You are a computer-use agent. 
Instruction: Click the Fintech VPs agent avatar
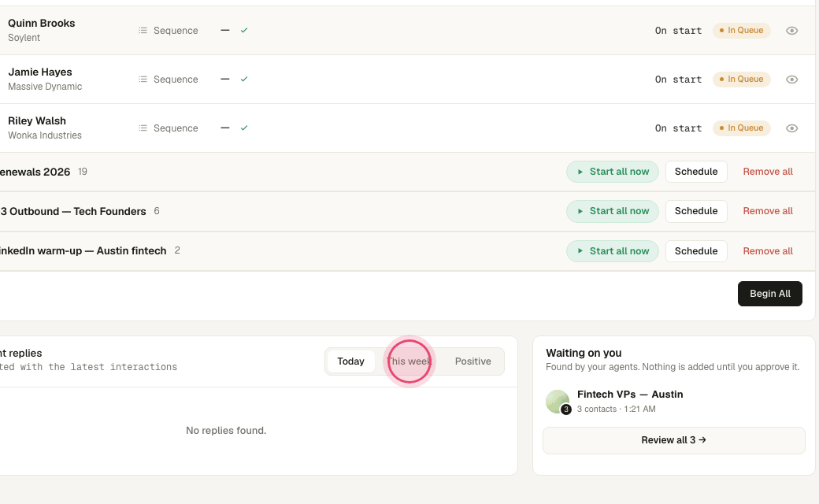coord(558,402)
